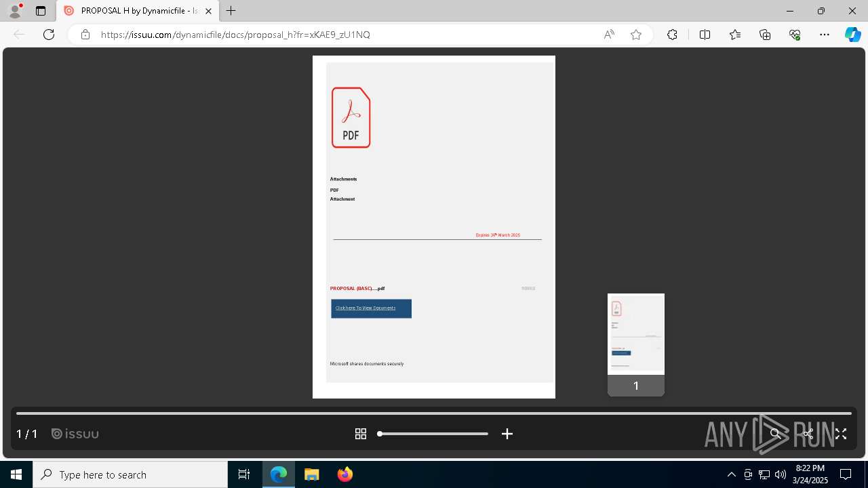Open Microsoft Edge from taskbar
The image size is (868, 488).
pyautogui.click(x=279, y=474)
